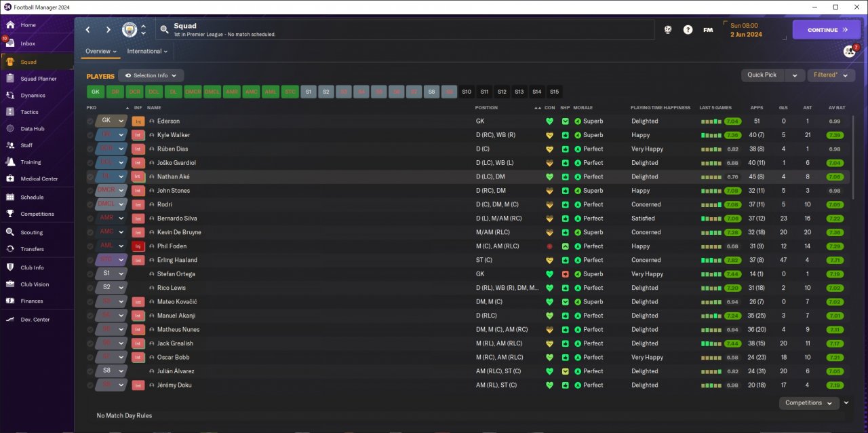Click the date Sun 2 Jun 2024

[747, 30]
